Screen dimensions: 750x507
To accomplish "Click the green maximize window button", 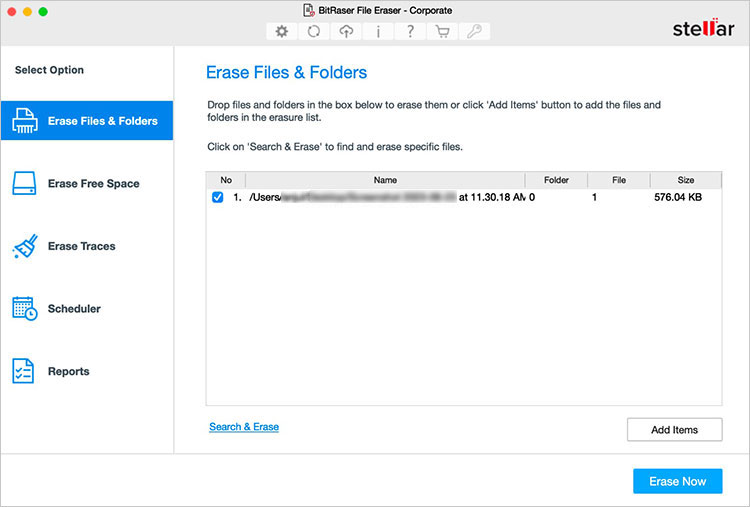I will click(x=43, y=11).
